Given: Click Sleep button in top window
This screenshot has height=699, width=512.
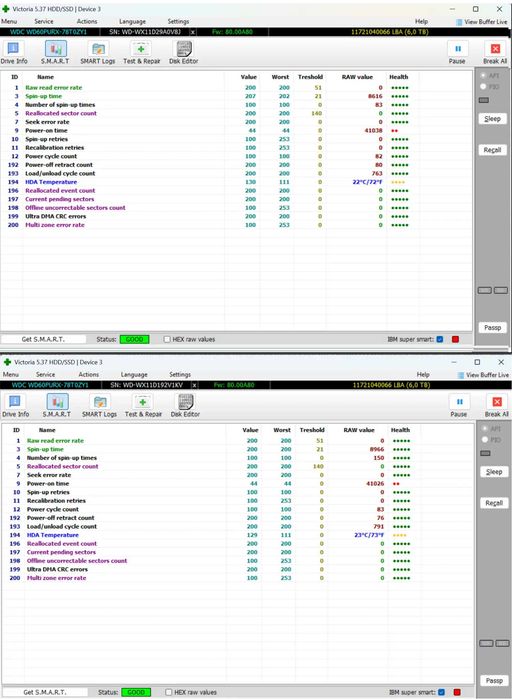Looking at the screenshot, I should (x=492, y=119).
